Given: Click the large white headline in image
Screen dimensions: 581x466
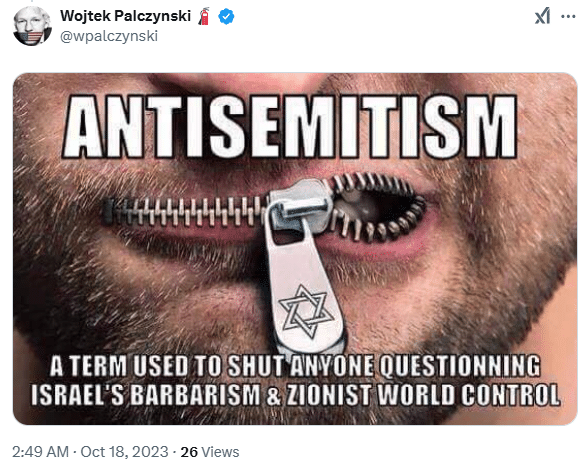Looking at the screenshot, I should (x=289, y=127).
